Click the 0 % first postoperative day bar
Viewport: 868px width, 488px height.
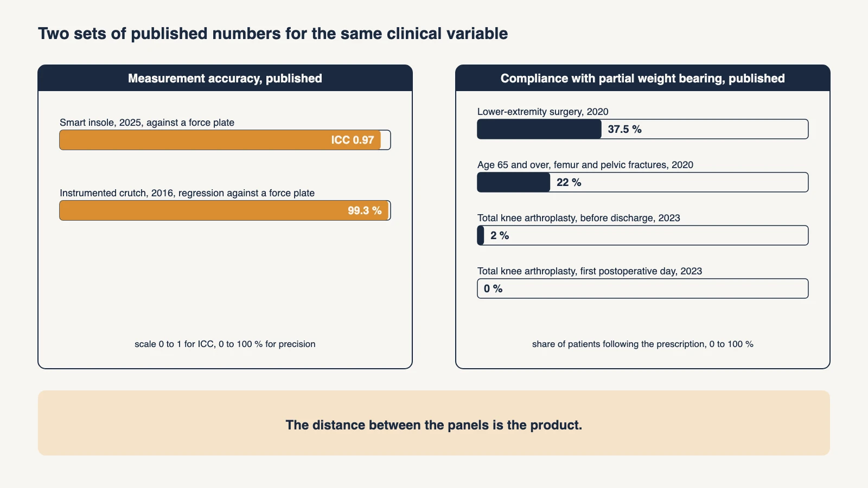(643, 288)
